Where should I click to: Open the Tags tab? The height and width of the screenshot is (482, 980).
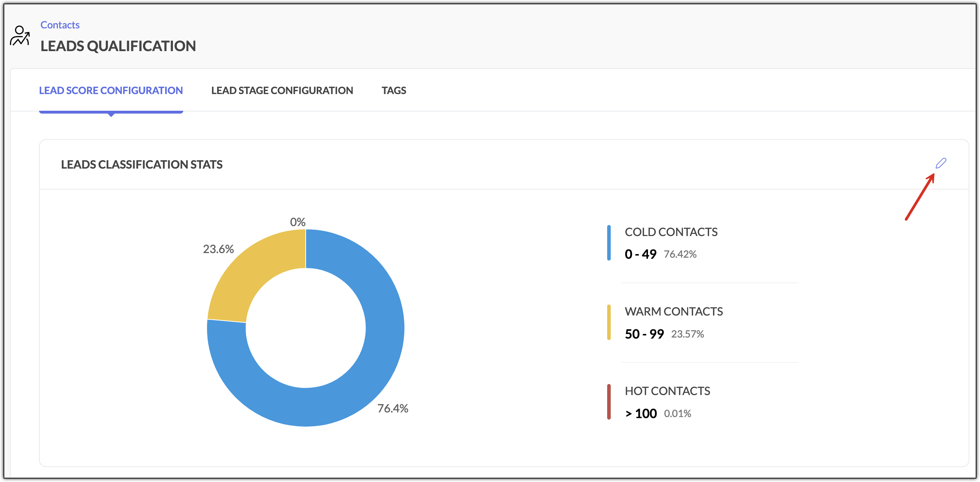[x=394, y=90]
